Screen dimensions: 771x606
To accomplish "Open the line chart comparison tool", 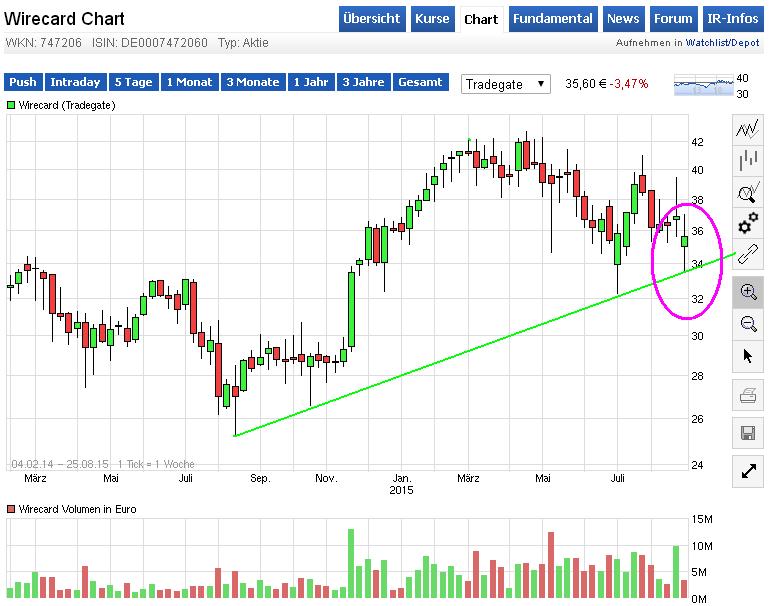I will point(748,128).
